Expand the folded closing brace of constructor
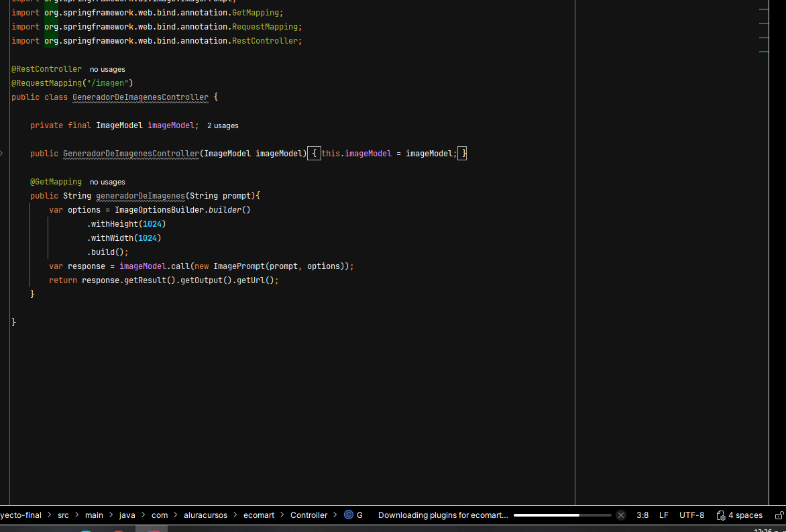This screenshot has width=786, height=532. (x=462, y=154)
